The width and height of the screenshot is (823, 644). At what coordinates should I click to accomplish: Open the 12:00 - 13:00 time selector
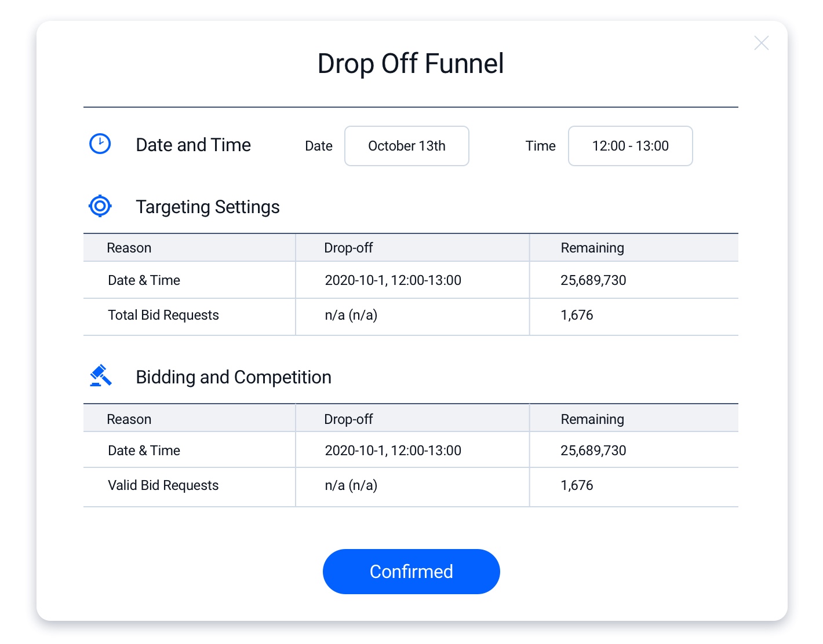tap(630, 146)
